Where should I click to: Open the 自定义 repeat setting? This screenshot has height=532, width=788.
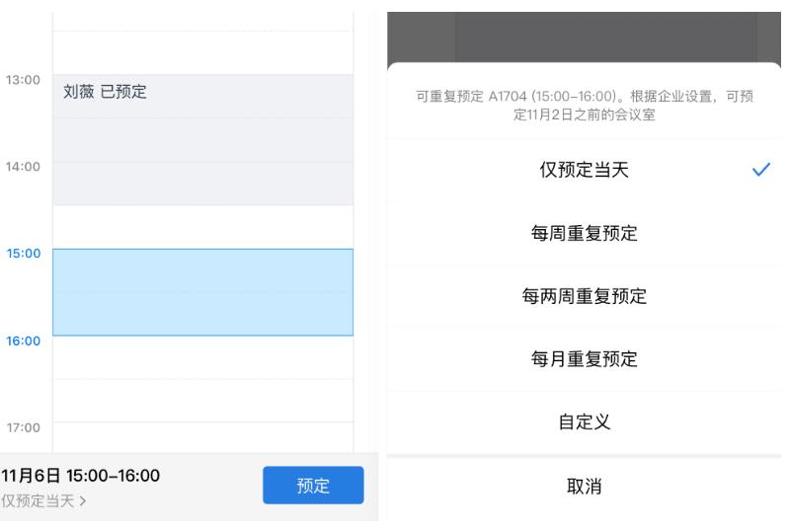[x=584, y=422]
